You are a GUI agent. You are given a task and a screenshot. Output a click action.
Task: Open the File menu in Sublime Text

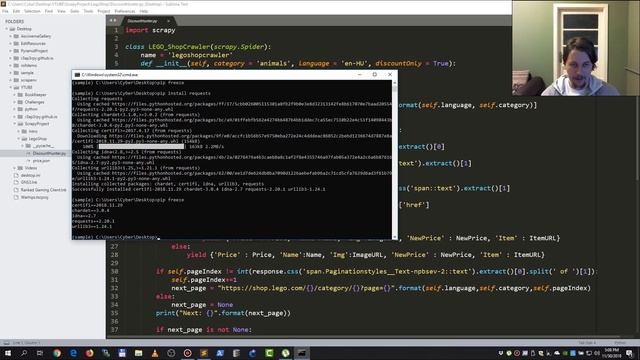5,11
